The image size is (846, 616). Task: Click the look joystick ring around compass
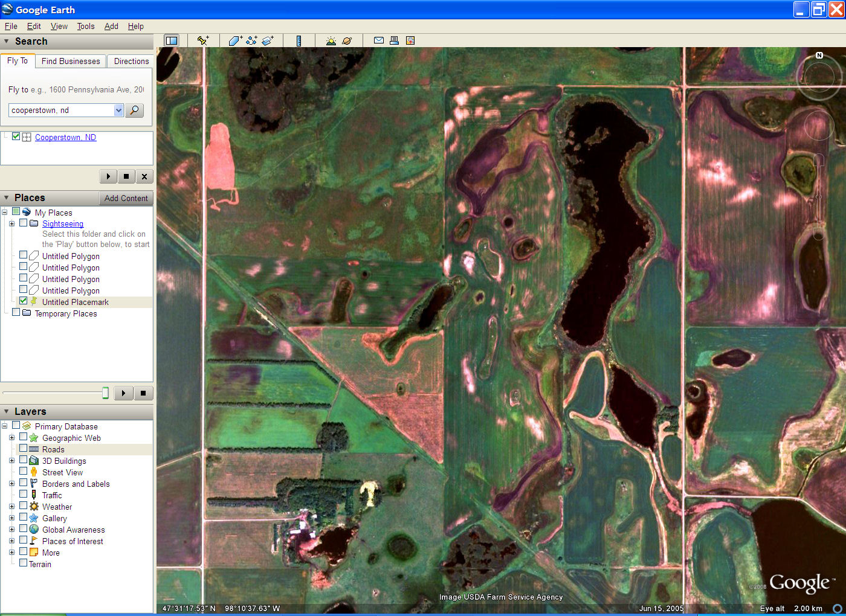click(819, 77)
